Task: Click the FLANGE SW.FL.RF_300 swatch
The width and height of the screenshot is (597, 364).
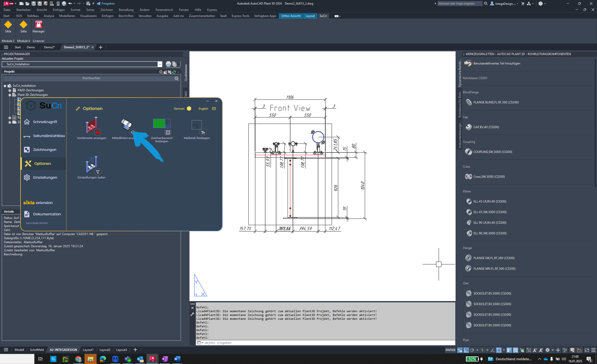Action: [468, 258]
